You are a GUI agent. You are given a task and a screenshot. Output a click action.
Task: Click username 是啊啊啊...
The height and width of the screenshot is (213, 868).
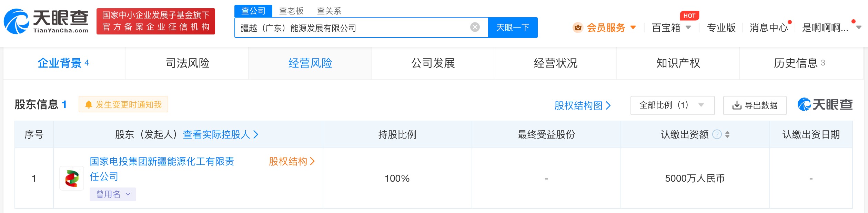tap(825, 28)
